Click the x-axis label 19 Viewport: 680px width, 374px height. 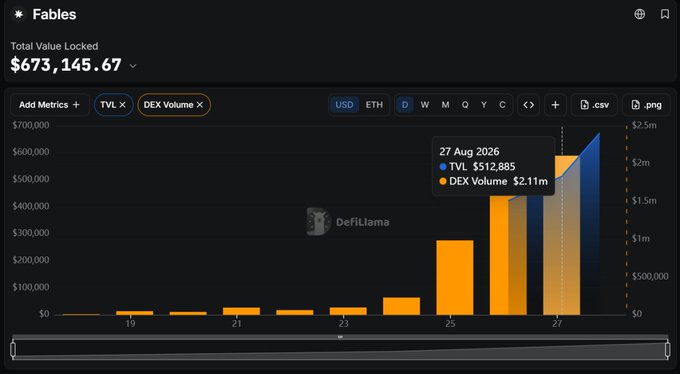pyautogui.click(x=130, y=324)
